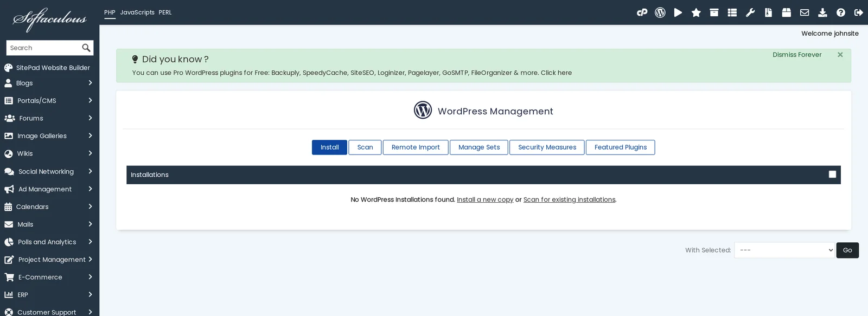Click the Calendars icon in sidebar

pos(8,207)
